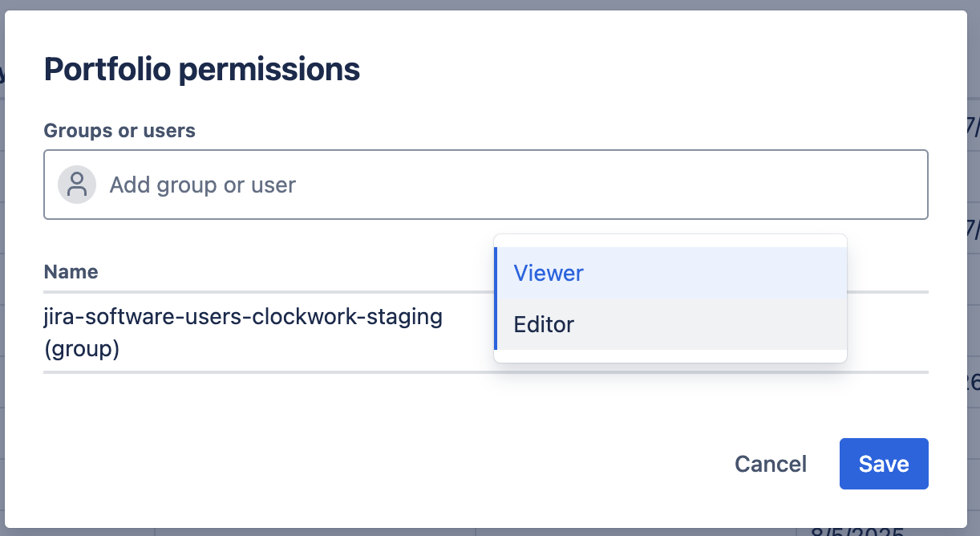Click the Portfolio permissions dialog title
This screenshot has height=536, width=980.
click(x=201, y=70)
